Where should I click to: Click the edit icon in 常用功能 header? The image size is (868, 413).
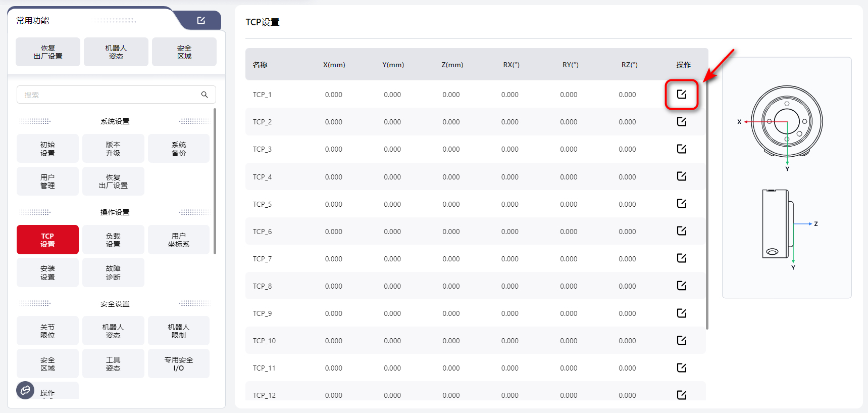pyautogui.click(x=201, y=21)
